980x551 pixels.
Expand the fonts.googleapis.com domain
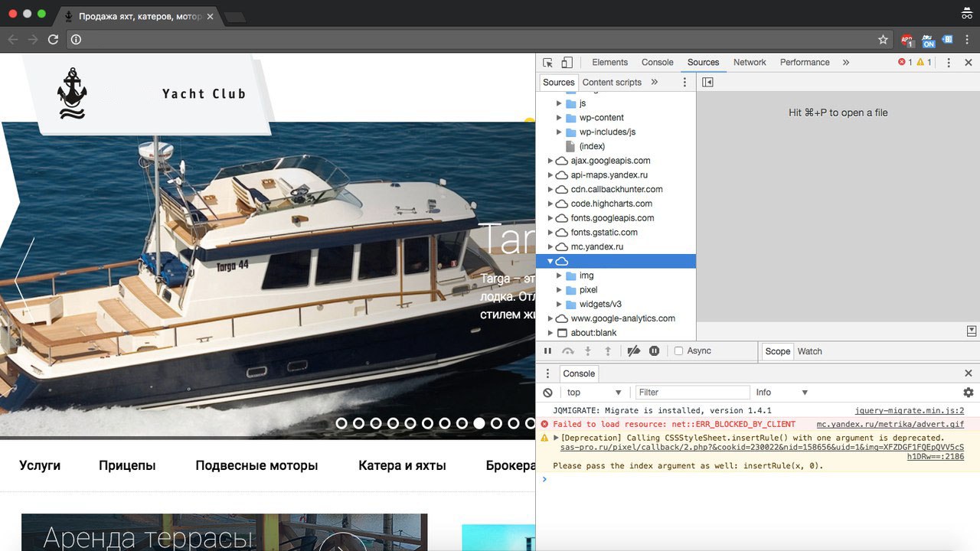point(550,218)
